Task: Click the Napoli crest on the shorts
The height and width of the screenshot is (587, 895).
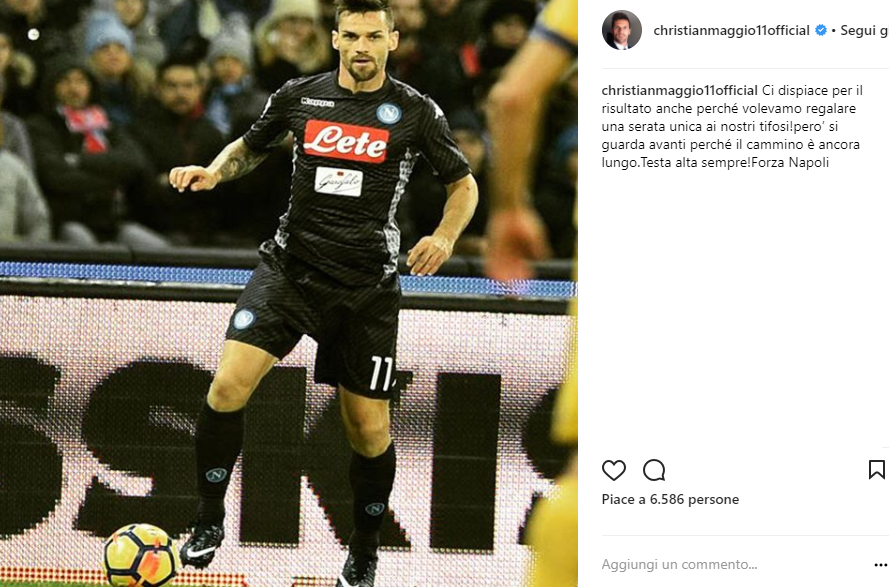Action: click(x=244, y=319)
